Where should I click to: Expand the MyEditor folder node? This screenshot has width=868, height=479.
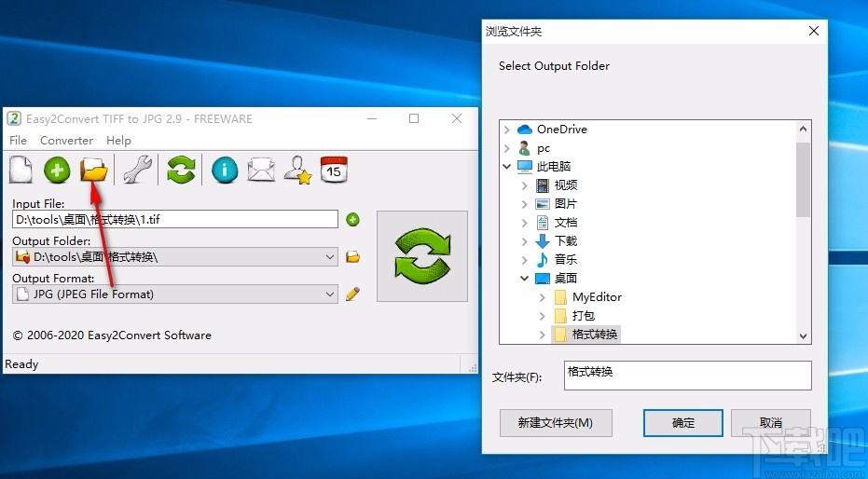coord(542,297)
